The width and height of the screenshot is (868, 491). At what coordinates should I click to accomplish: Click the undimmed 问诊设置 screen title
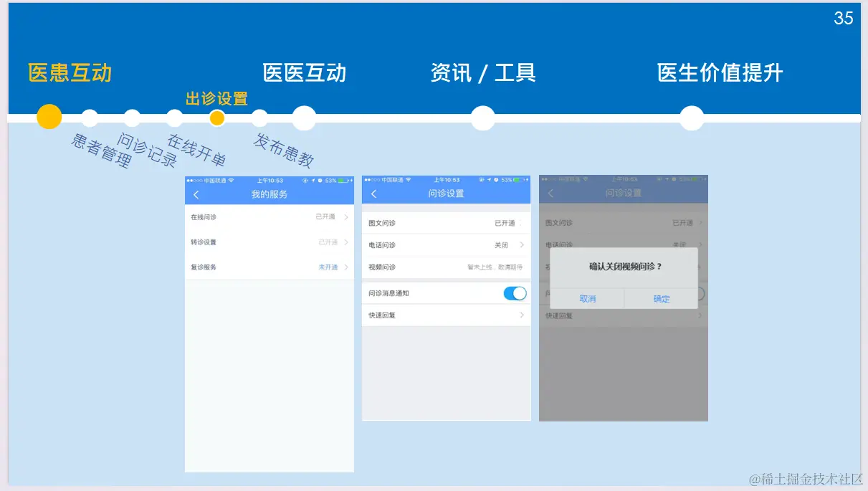[x=447, y=194]
